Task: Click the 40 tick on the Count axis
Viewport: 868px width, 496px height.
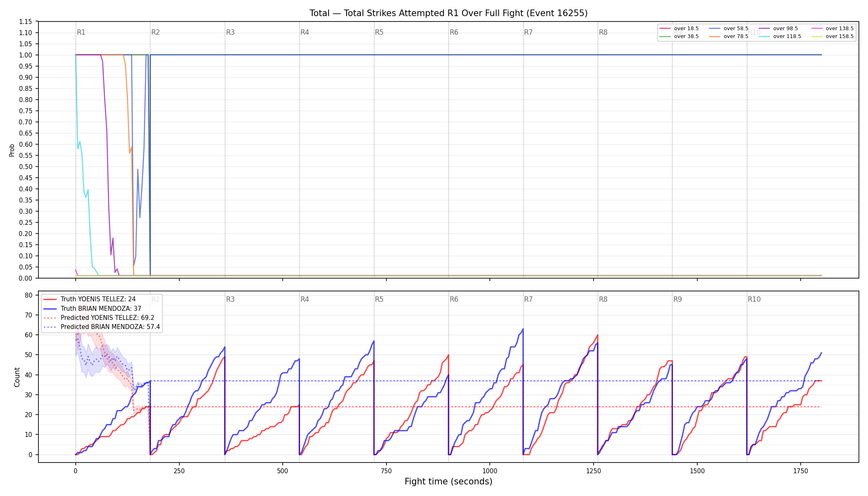Action: [x=29, y=375]
